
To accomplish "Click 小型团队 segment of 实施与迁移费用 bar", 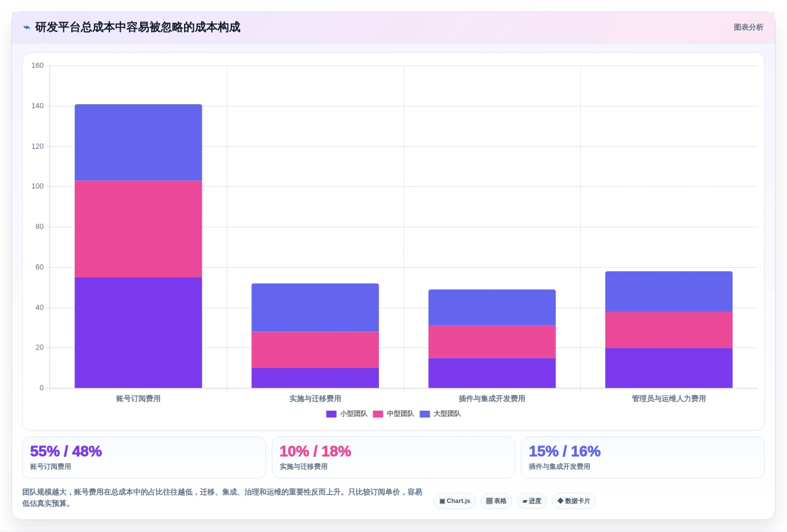I will click(315, 378).
